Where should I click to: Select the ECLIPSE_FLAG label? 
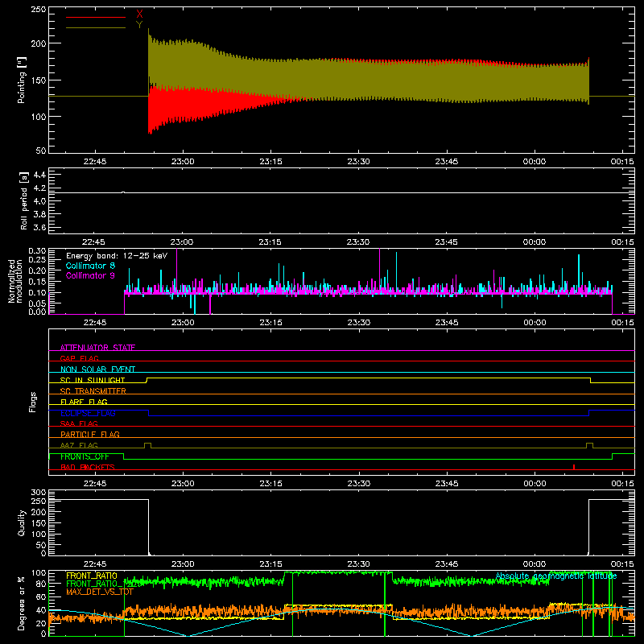tap(88, 413)
